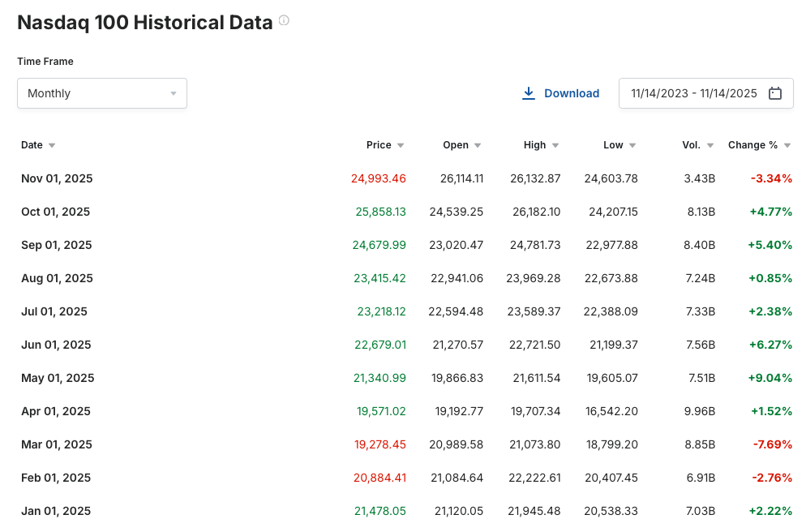Click the change value +2.22%

point(770,511)
